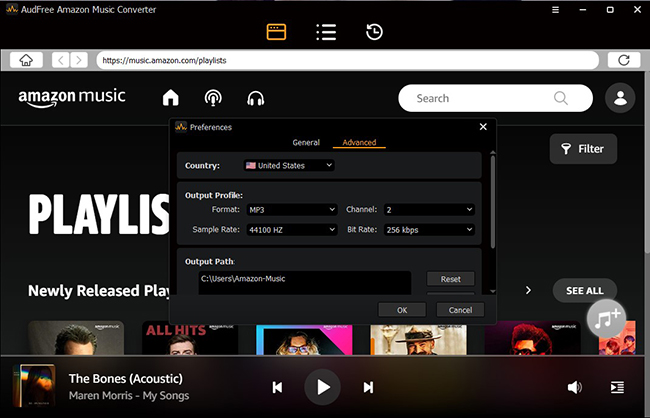Mute with the volume speaker icon
The width and height of the screenshot is (650, 418).
coord(575,387)
